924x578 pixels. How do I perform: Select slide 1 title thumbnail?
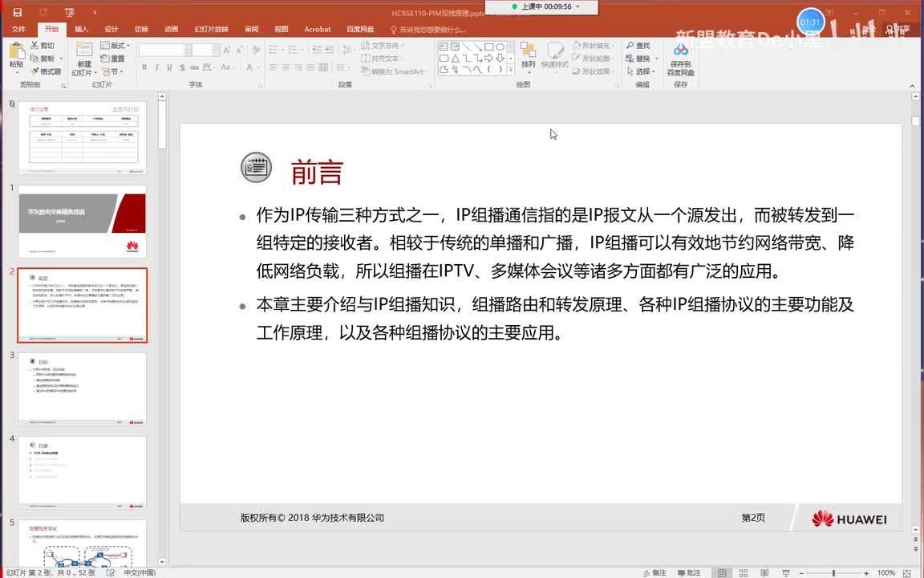[x=83, y=222]
